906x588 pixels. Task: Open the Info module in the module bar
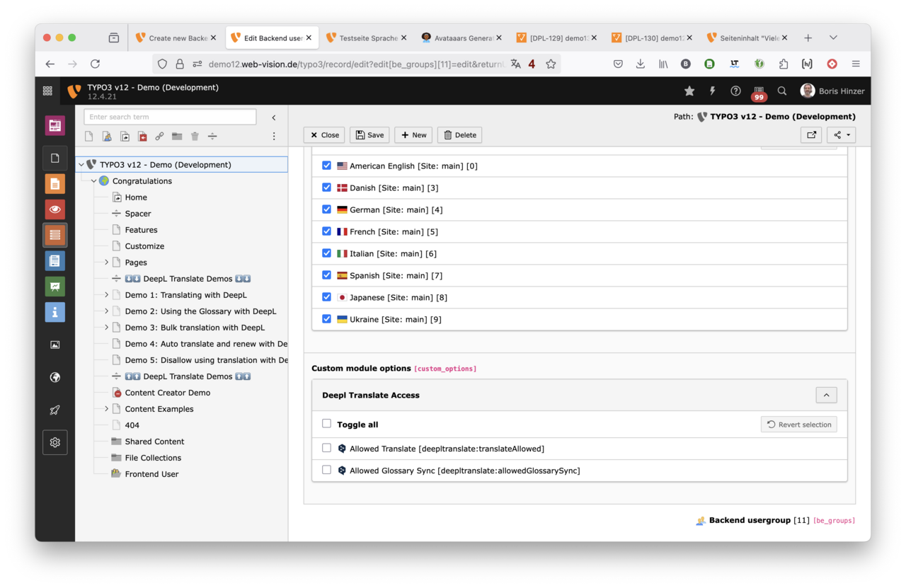pos(55,312)
